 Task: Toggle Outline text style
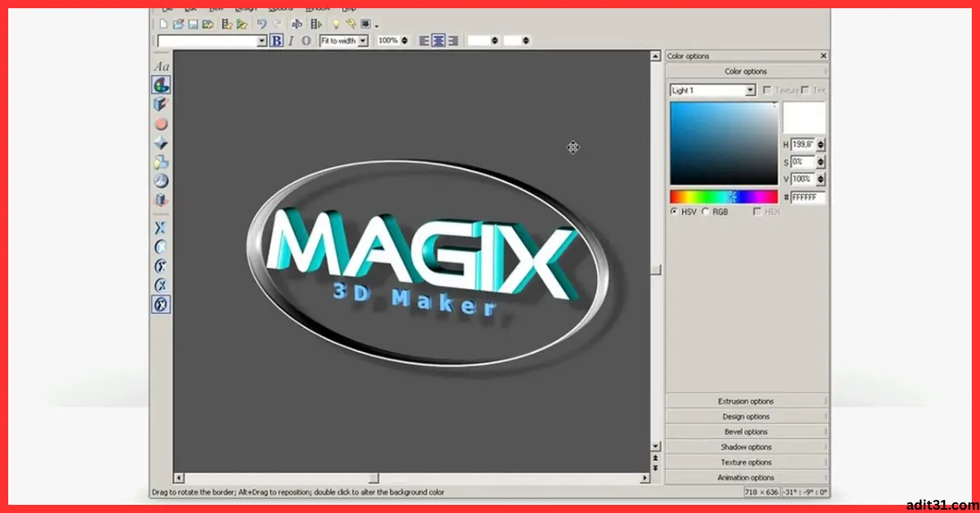(306, 40)
